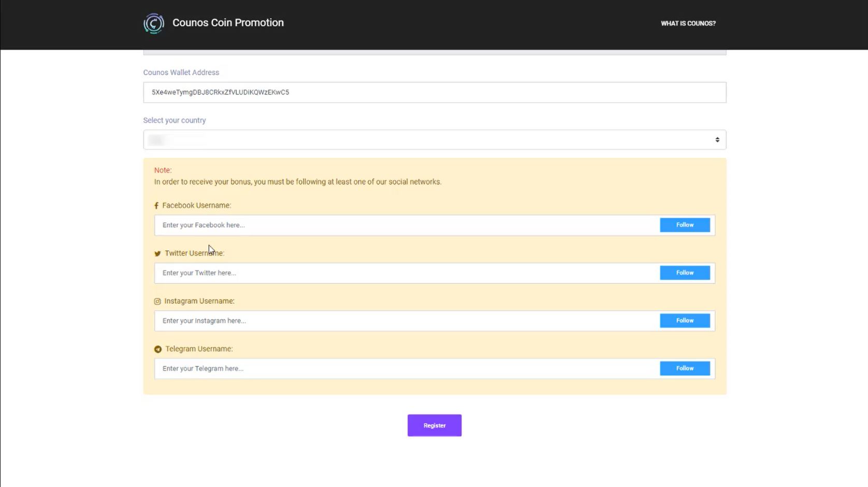Screen dimensions: 868x487
Task: Follow the Facebook page button
Action: (685, 225)
